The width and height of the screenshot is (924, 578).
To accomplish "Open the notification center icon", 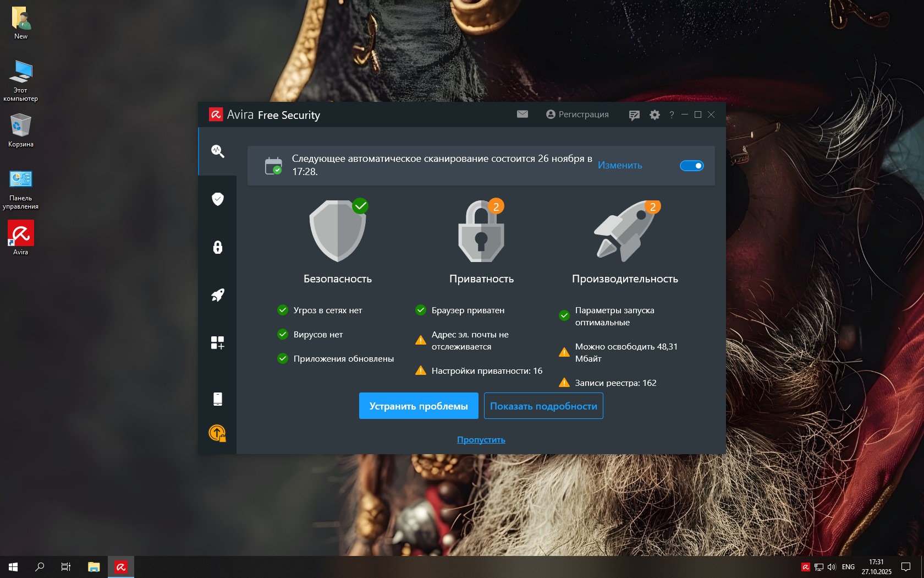I will click(906, 567).
